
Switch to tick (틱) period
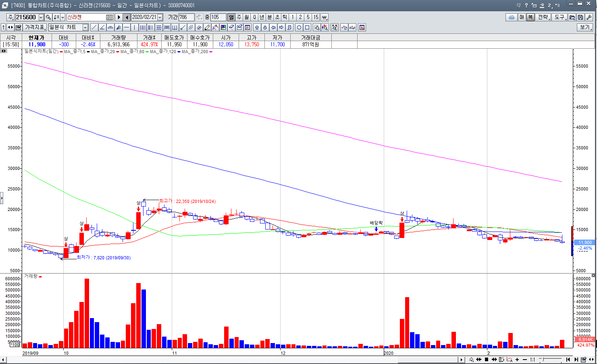(x=285, y=17)
